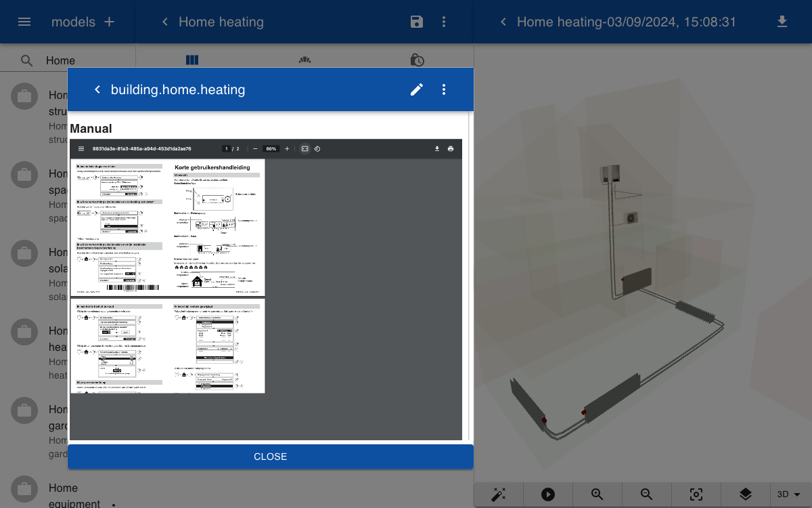
Task: Switch to the columns view tab
Action: (x=192, y=60)
